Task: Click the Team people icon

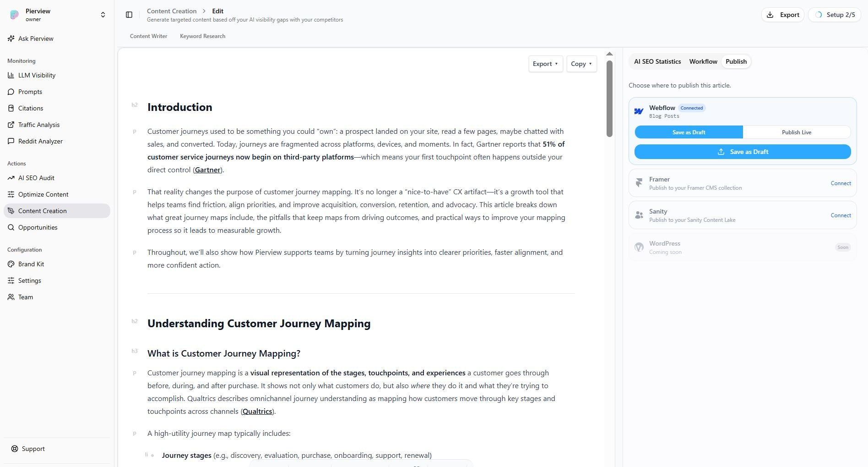Action: click(x=11, y=297)
